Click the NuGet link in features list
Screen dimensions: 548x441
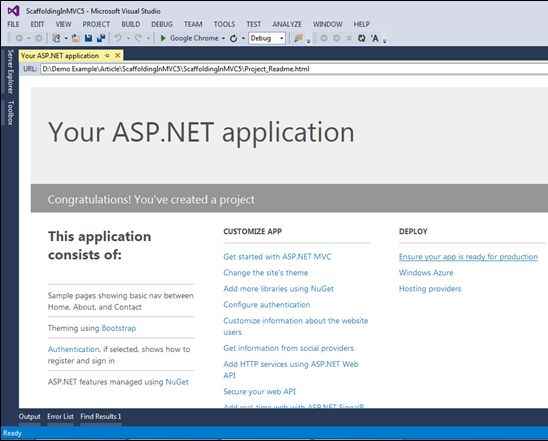pyautogui.click(x=177, y=382)
